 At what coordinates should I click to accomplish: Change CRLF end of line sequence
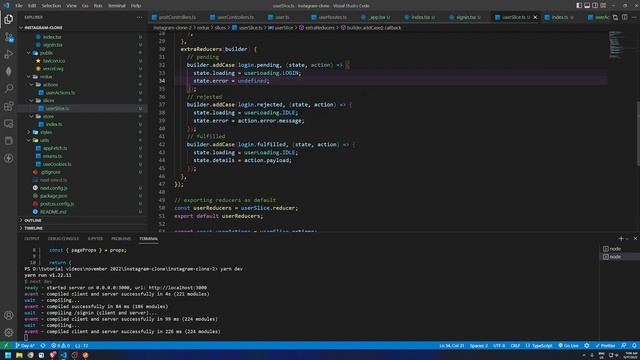pyautogui.click(x=515, y=346)
